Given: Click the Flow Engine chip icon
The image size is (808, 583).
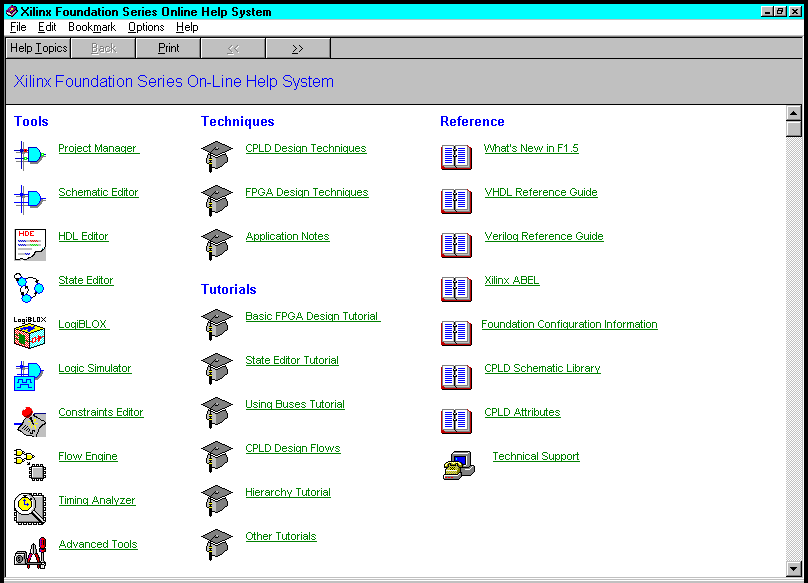Looking at the screenshot, I should [x=30, y=464].
